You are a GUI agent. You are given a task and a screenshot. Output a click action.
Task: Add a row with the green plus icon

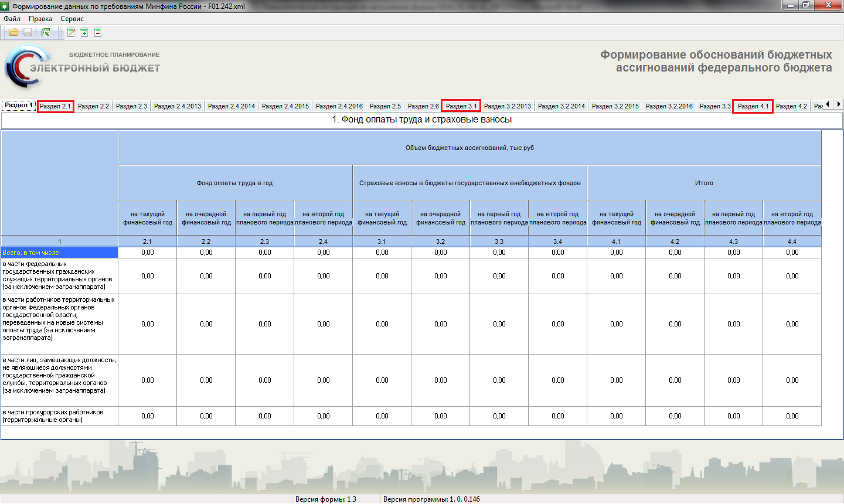coord(84,32)
